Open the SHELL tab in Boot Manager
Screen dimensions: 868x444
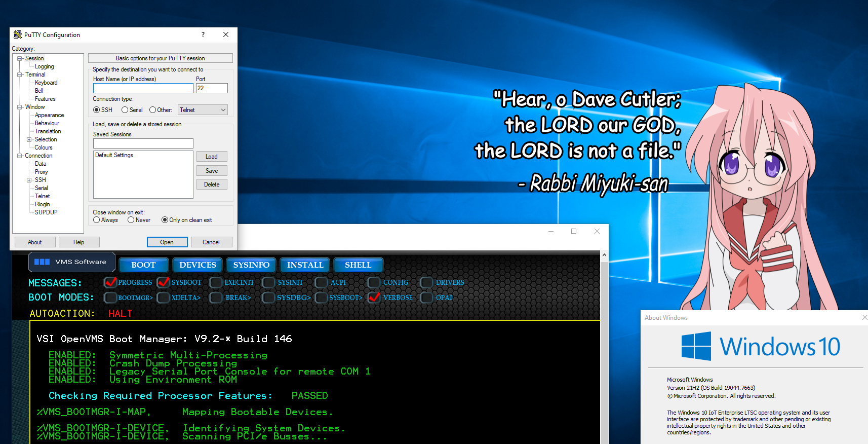pyautogui.click(x=359, y=265)
